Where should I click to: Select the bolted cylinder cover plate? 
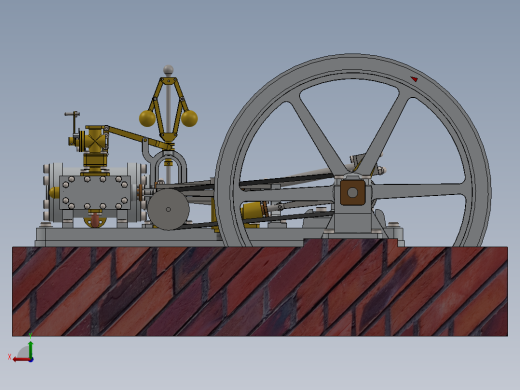(x=95, y=193)
